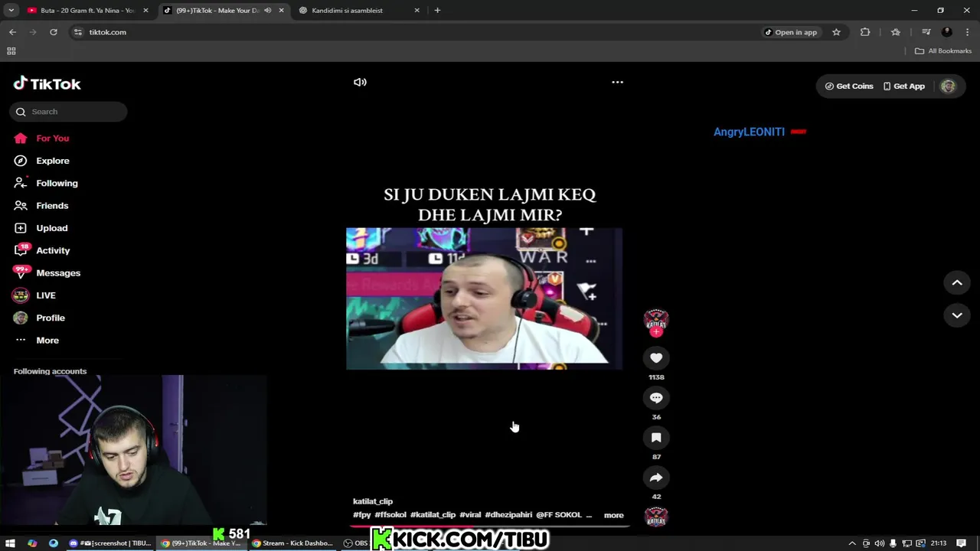Click the @FF SOKOL mention
The width and height of the screenshot is (980, 551).
pos(559,515)
